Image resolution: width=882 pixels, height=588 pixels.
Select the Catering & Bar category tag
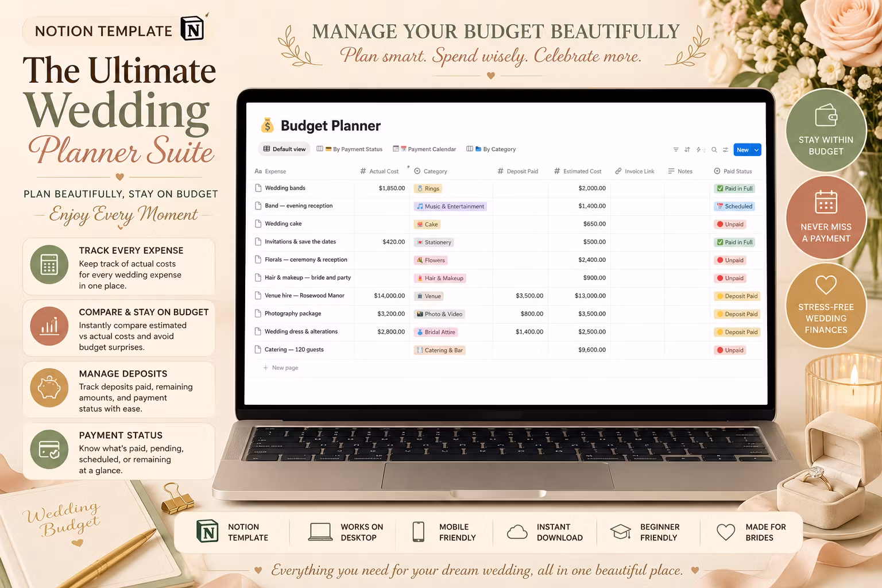click(x=440, y=350)
